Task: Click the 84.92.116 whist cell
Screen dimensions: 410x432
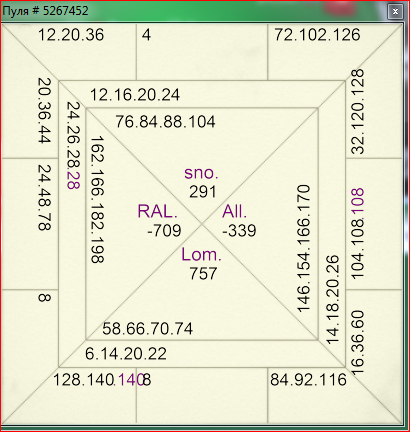Action: tap(308, 380)
